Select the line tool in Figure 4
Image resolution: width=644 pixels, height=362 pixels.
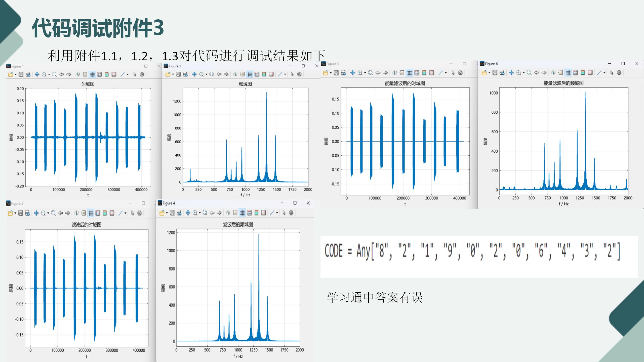[272, 213]
